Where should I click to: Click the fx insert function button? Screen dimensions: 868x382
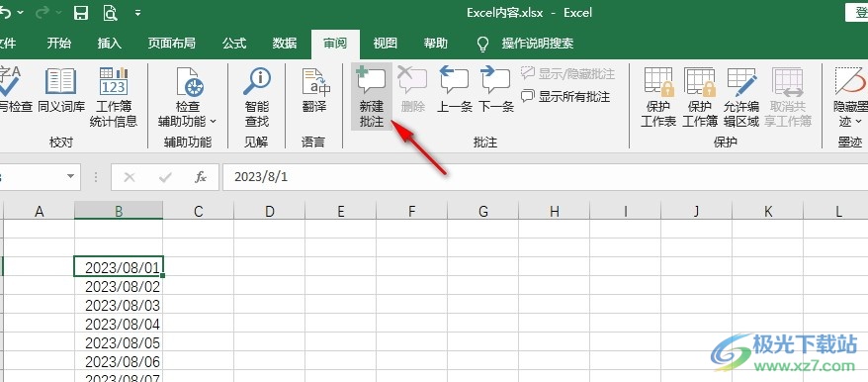pos(201,177)
